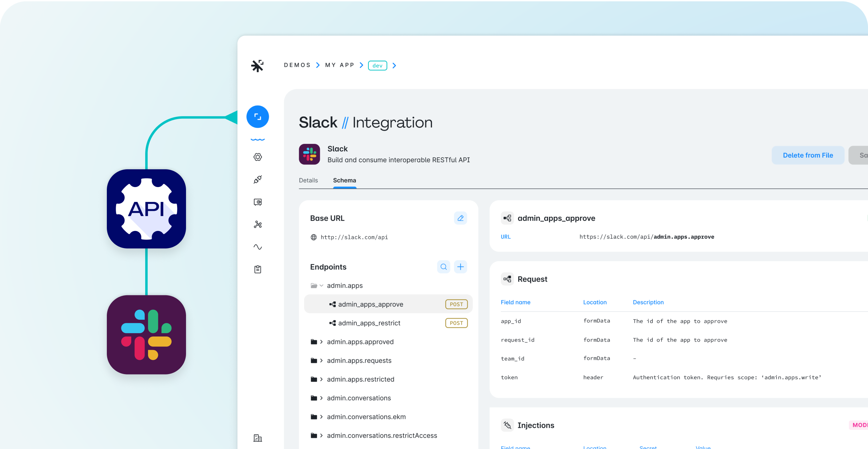868x449 pixels.
Task: Open the settings gear in the sidebar
Action: click(258, 157)
